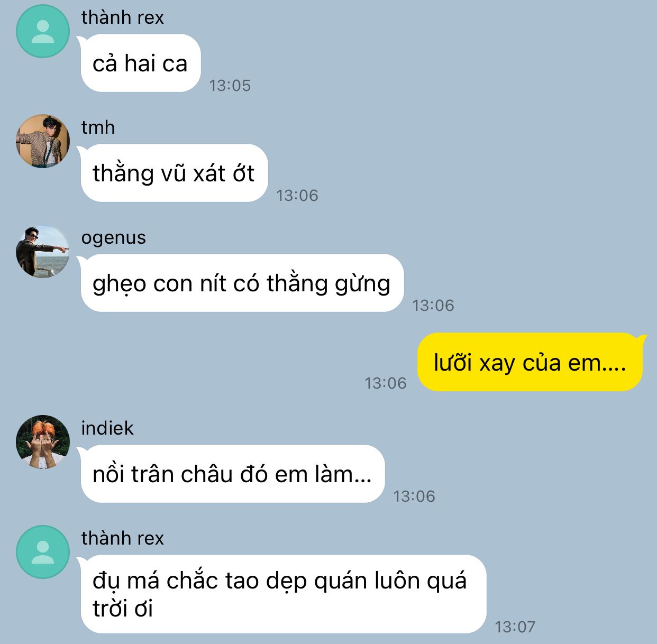Tap the 13:05 timestamp
The image size is (657, 644).
point(230,85)
